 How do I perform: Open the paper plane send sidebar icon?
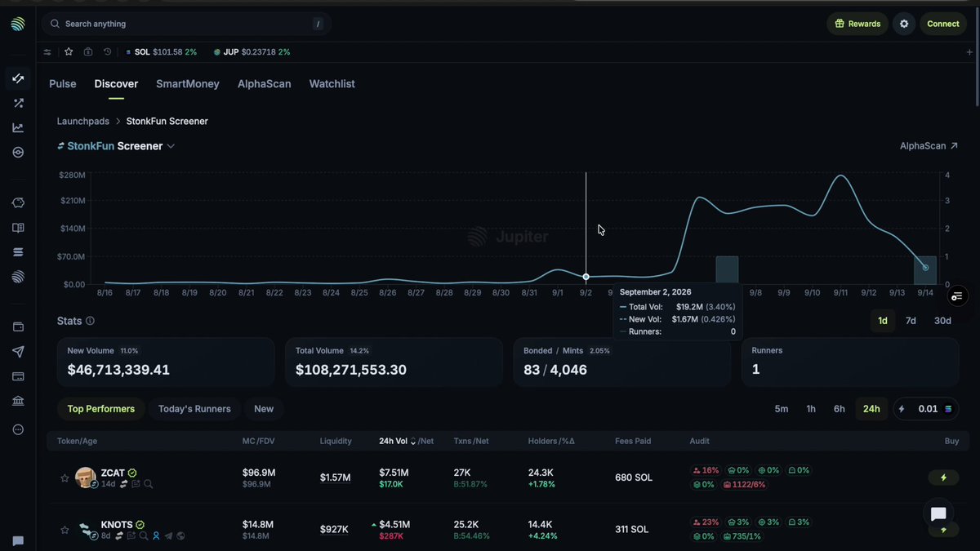tap(18, 352)
